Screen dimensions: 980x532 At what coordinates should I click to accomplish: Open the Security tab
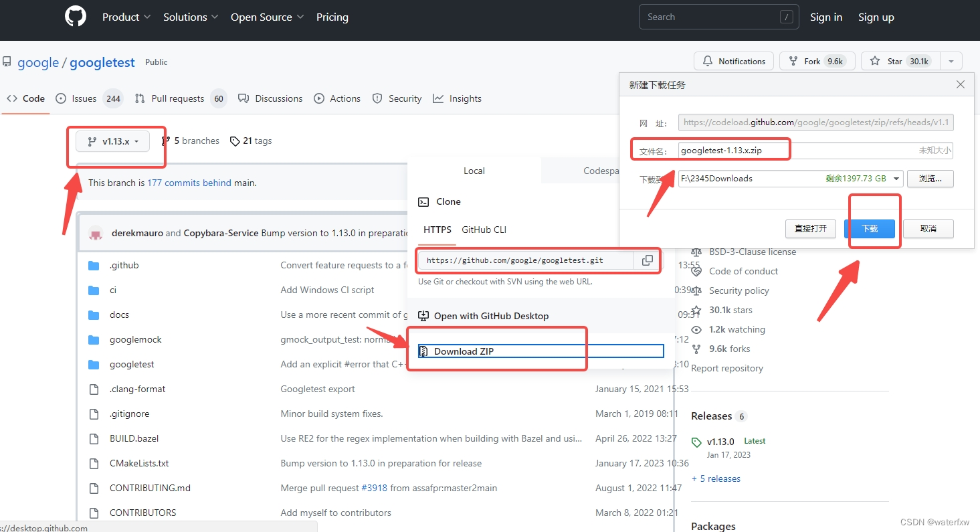(397, 98)
